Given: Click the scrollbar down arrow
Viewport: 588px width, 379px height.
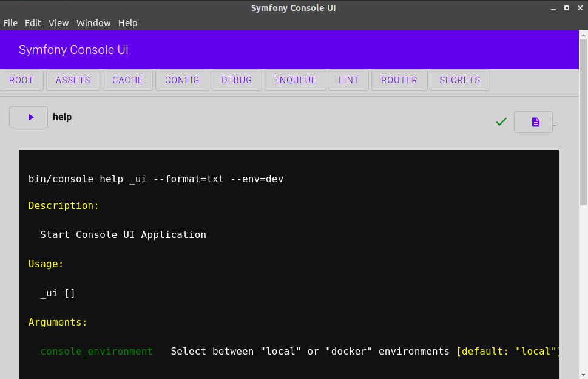Looking at the screenshot, I should (x=583, y=375).
